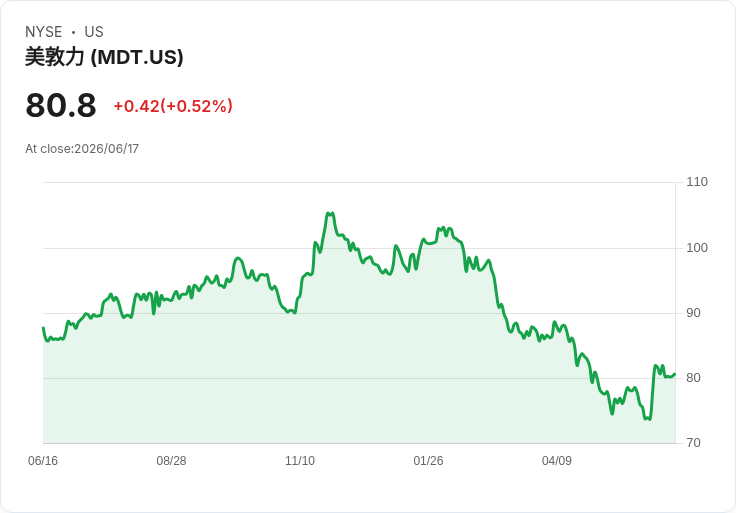This screenshot has width=736, height=513.
Task: Click the 70 price axis label
Action: [x=693, y=443]
